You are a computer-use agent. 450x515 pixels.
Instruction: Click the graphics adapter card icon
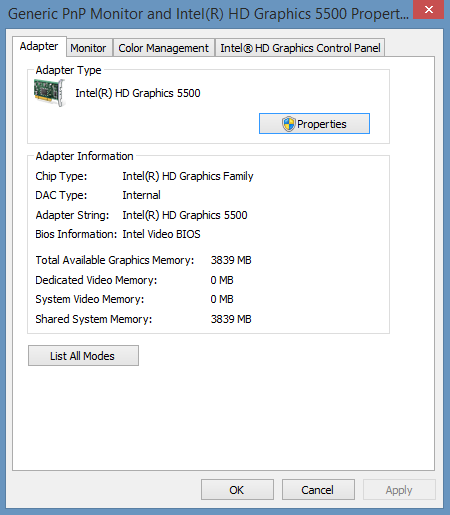tap(49, 93)
